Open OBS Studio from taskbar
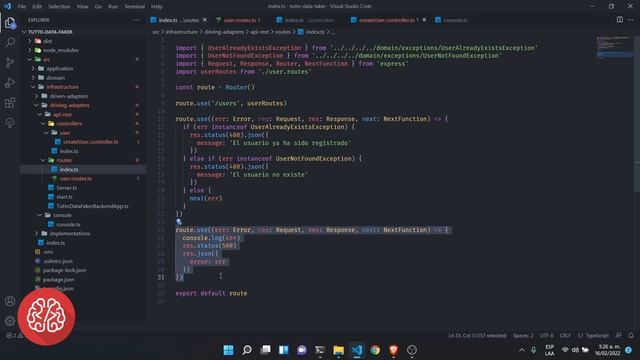This screenshot has width=640, height=360. pos(412,350)
